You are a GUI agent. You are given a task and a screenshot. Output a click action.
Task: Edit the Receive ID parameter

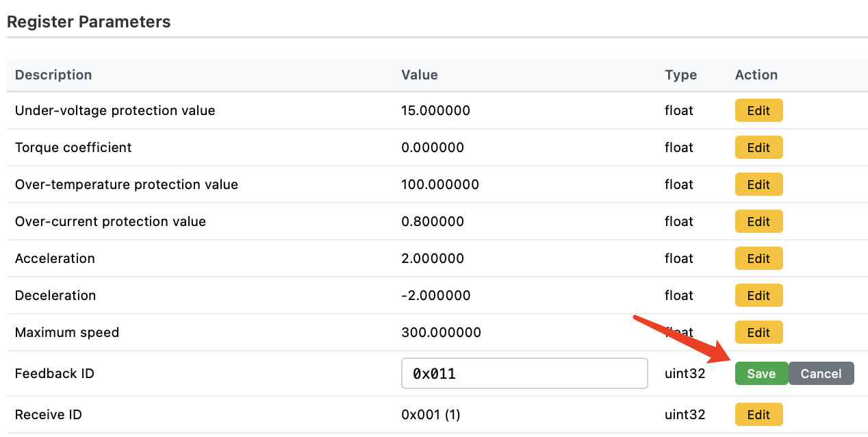[758, 414]
